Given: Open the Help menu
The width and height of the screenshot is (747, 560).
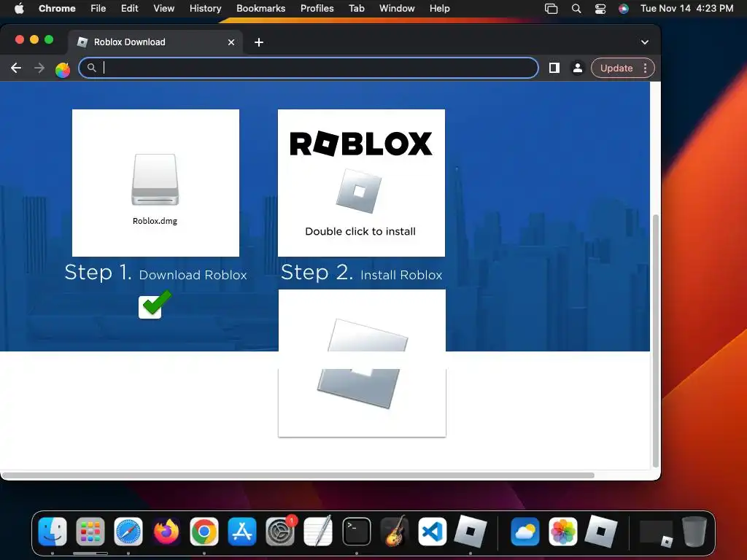Looking at the screenshot, I should click(x=439, y=8).
